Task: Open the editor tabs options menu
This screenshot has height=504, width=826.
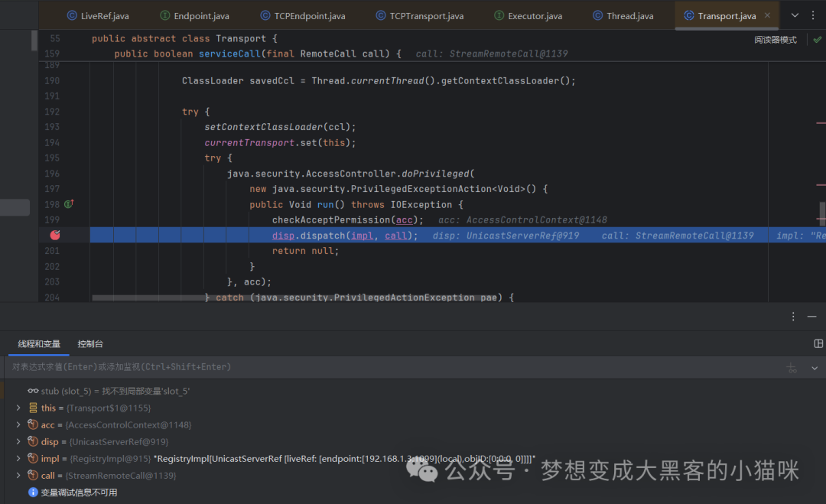Action: click(813, 15)
